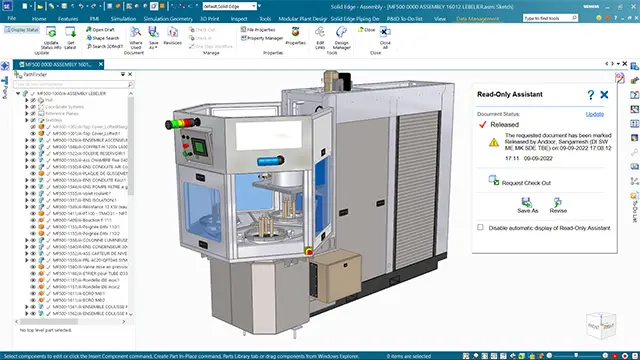The image size is (640, 360).
Task: Open the default Solid Edge style dropdown
Action: [254, 7]
